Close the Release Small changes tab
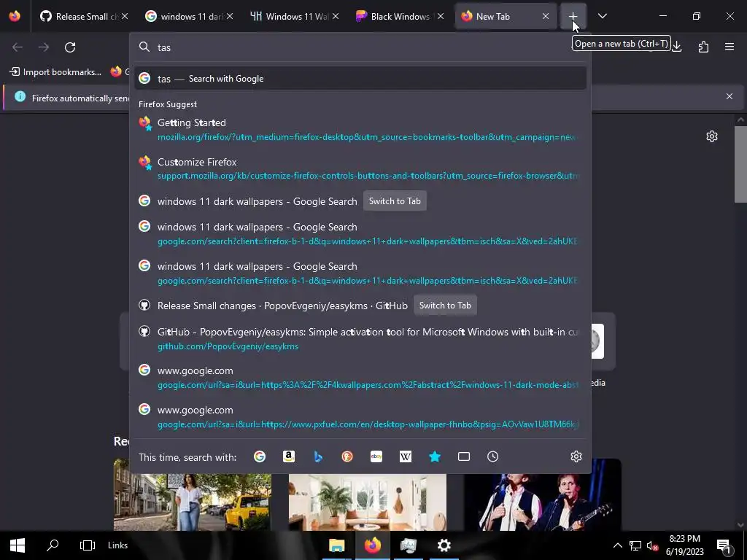This screenshot has width=747, height=560. pos(124,16)
